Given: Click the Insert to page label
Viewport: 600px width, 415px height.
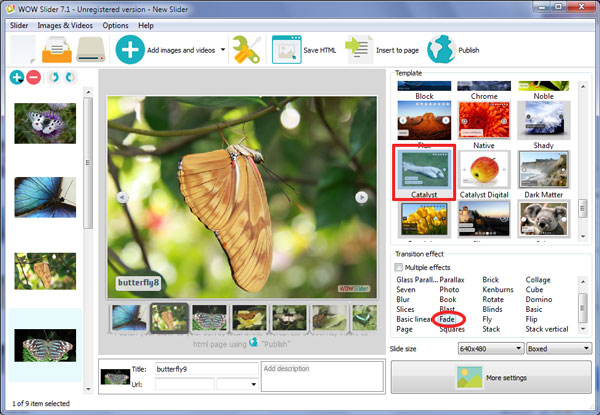Looking at the screenshot, I should pyautogui.click(x=397, y=50).
